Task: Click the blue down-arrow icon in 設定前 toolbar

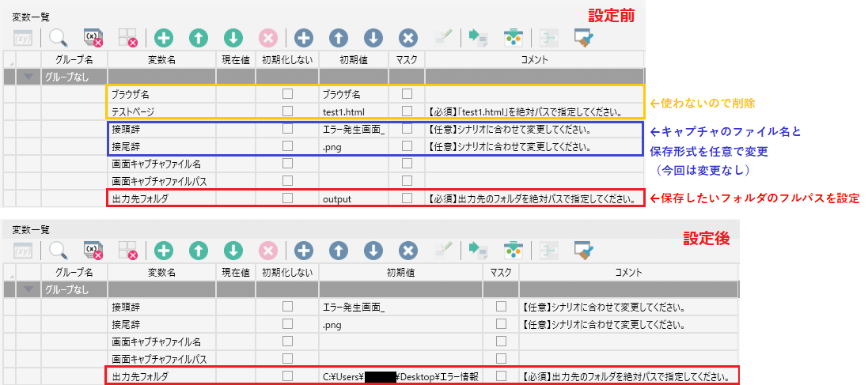Action: [373, 38]
